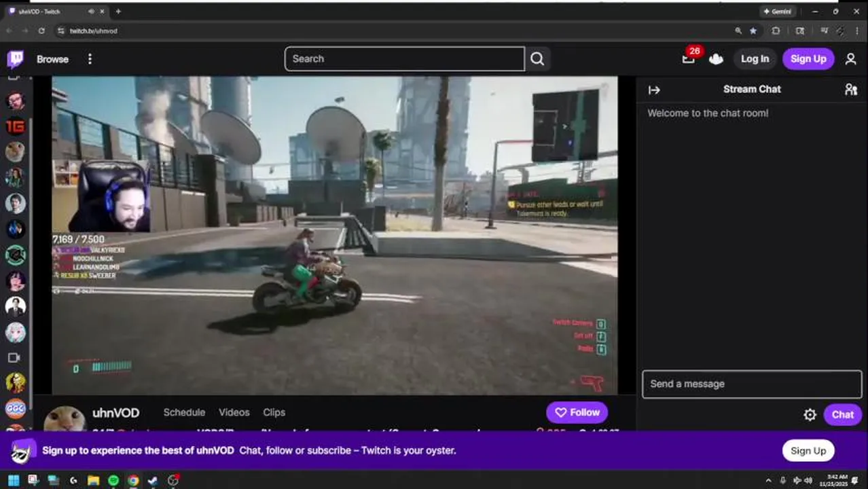The width and height of the screenshot is (868, 489).
Task: Open the Videos tab
Action: pyautogui.click(x=234, y=412)
